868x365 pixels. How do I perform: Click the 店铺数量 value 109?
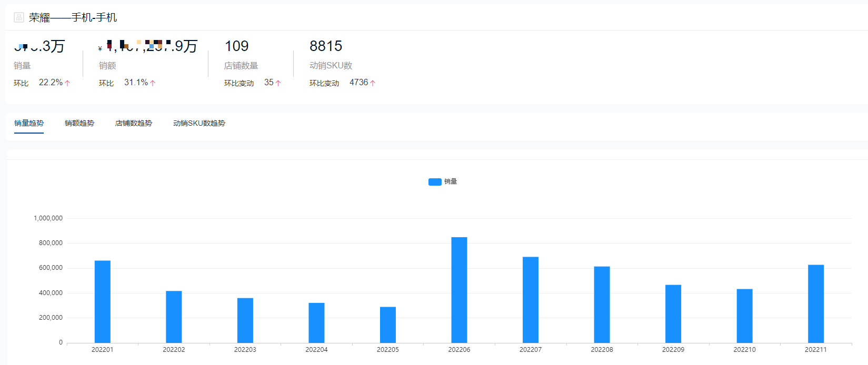click(x=236, y=46)
